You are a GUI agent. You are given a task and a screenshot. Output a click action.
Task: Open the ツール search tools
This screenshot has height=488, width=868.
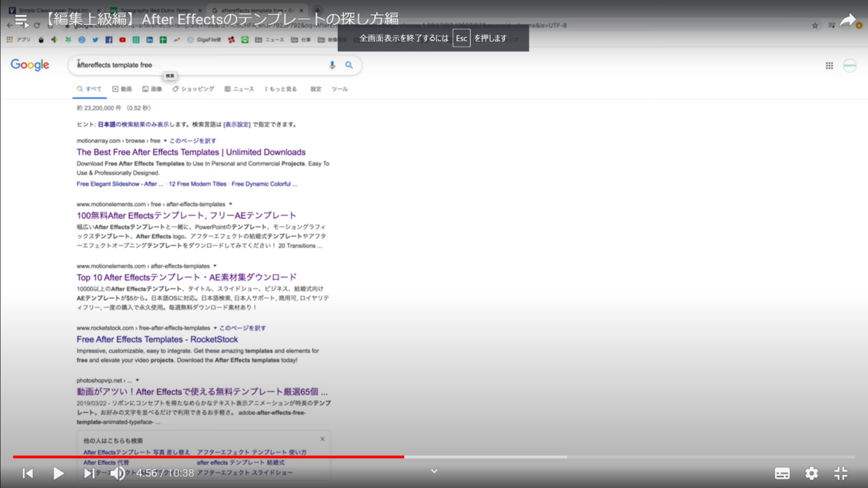(340, 89)
